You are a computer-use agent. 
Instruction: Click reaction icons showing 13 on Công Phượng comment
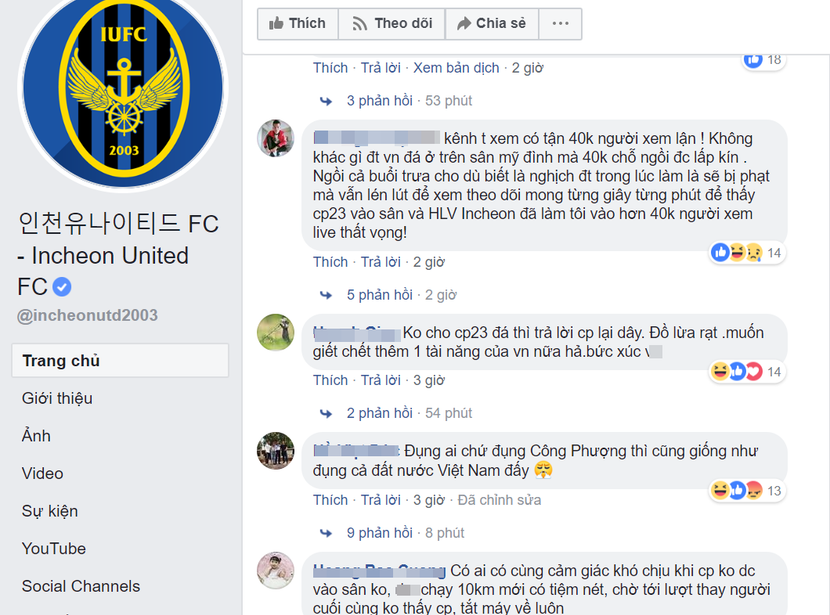pyautogui.click(x=737, y=490)
